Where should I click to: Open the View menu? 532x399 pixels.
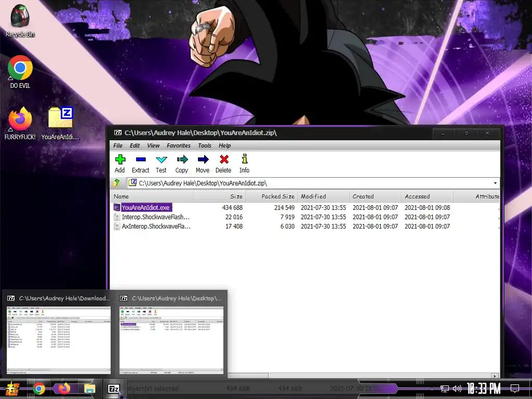click(x=153, y=145)
